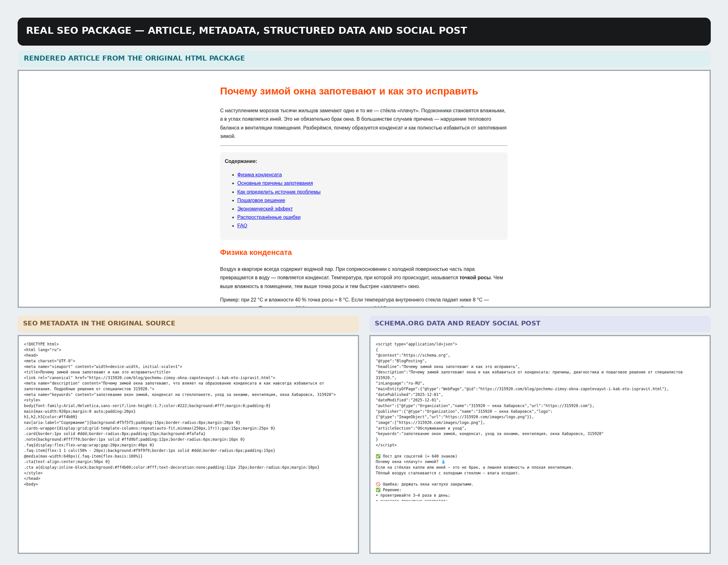Click the check mark emoji before 'Решение:'
728x565 pixels.
click(378, 490)
